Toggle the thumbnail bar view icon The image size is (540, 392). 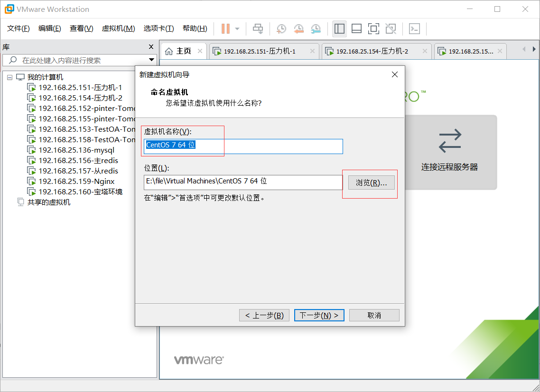click(x=356, y=28)
